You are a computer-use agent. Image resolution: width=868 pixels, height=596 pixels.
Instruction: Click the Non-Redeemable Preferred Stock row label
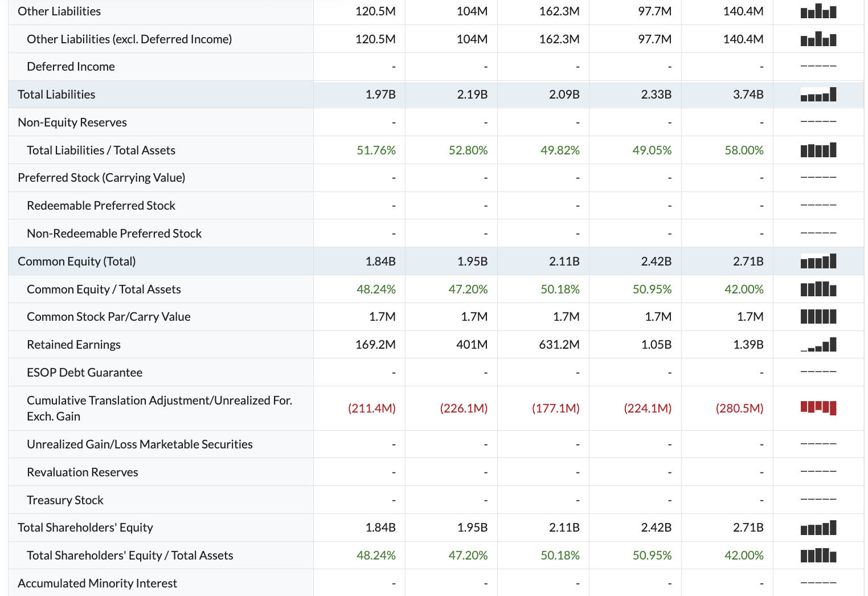point(114,234)
